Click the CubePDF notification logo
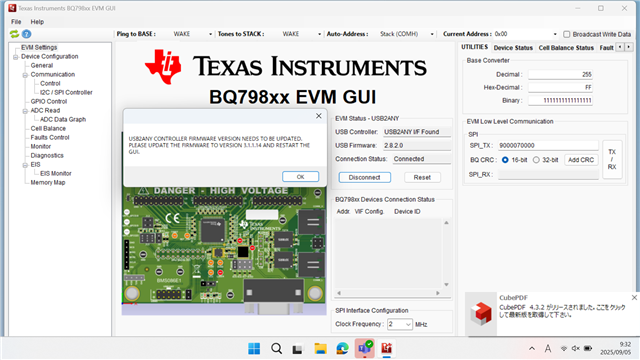Screen dimensions: 640x360 pyautogui.click(x=481, y=313)
